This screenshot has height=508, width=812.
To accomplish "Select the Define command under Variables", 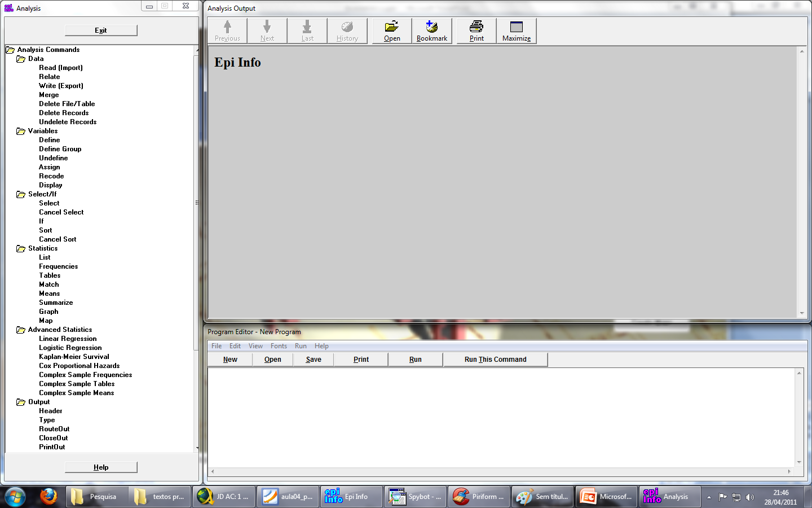I will (x=50, y=140).
